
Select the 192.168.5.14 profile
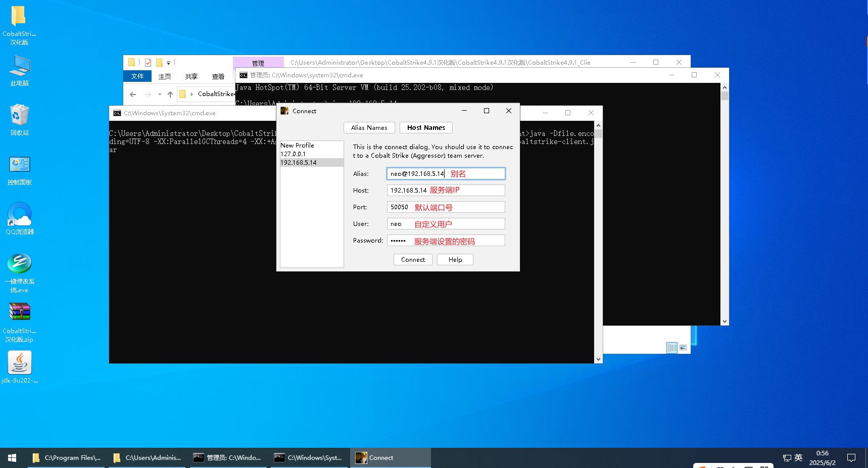312,163
